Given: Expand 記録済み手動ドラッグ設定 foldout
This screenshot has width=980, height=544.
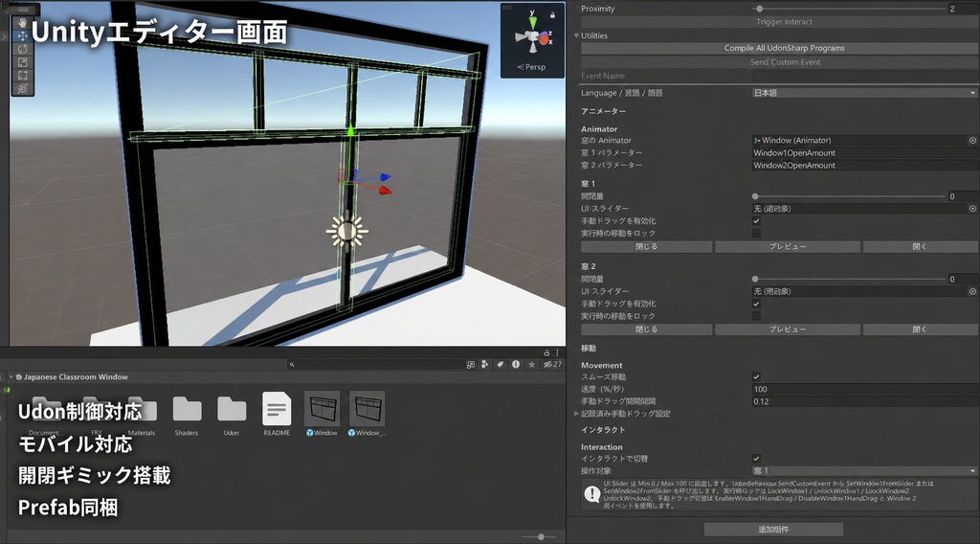Looking at the screenshot, I should [576, 414].
